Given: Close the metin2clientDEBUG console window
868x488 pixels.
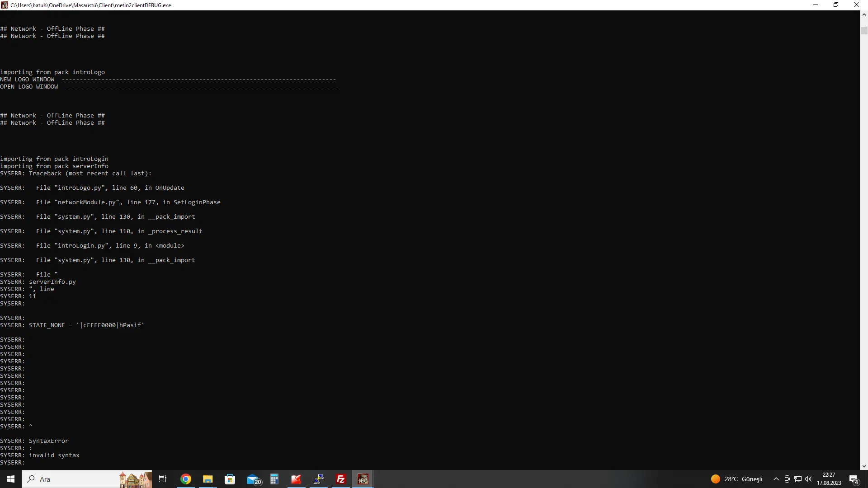Looking at the screenshot, I should point(857,5).
